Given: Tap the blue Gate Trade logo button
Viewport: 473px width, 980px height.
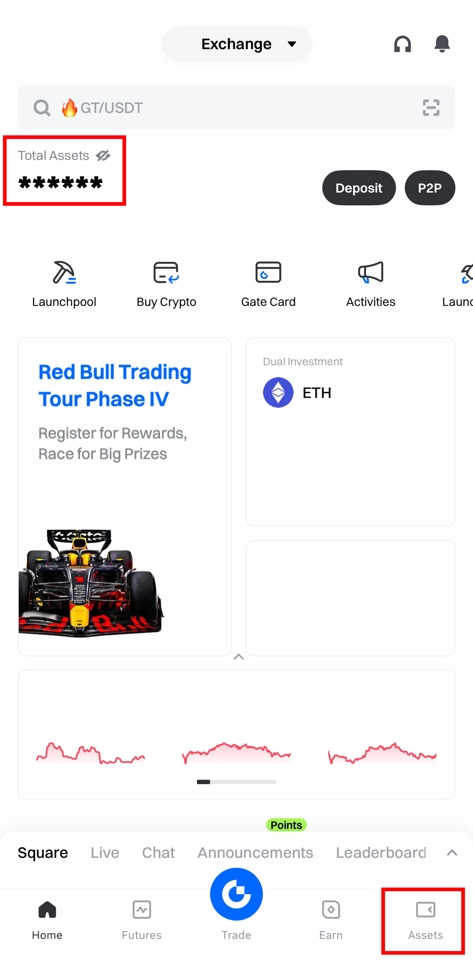Looking at the screenshot, I should click(x=236, y=894).
